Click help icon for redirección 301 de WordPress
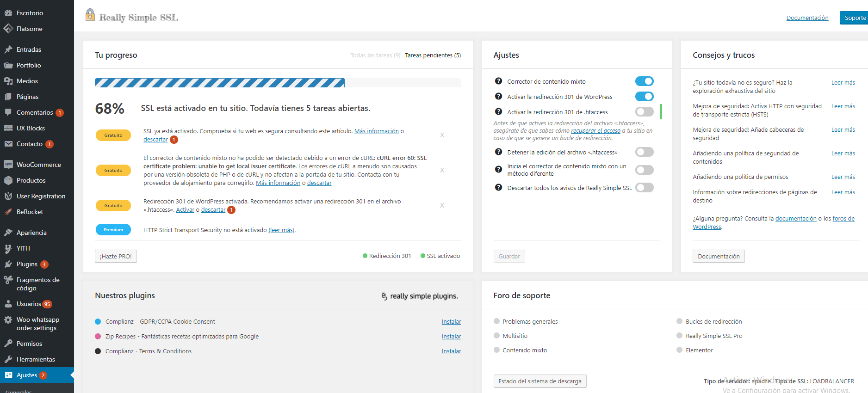Viewport: 868px width, 393px height. pos(498,96)
